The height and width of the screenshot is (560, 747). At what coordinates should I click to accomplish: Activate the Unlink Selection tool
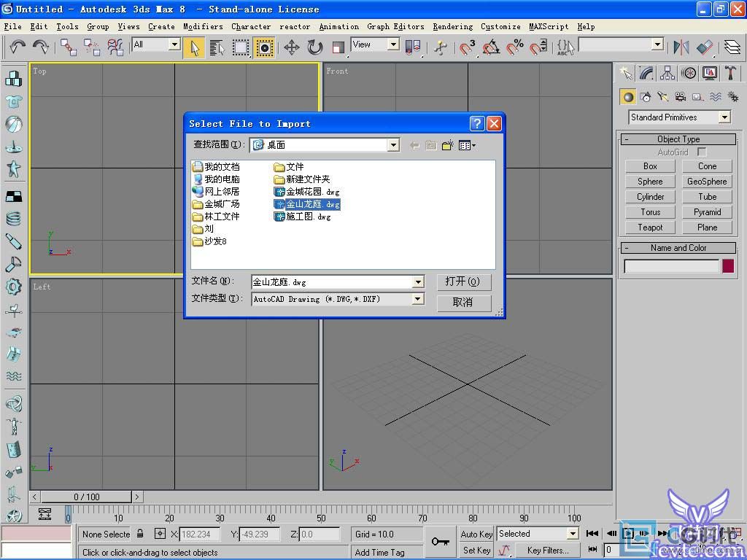[91, 47]
